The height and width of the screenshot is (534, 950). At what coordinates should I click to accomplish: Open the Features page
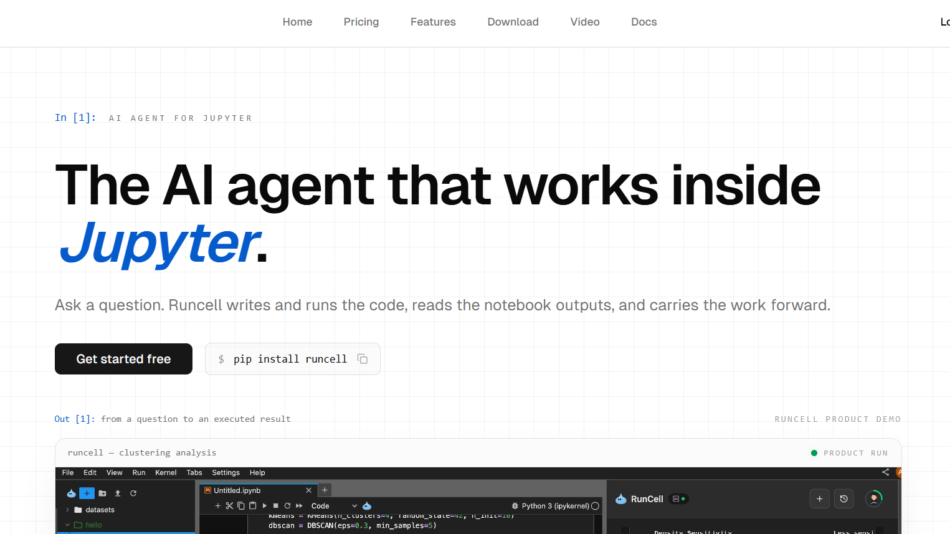[433, 22]
